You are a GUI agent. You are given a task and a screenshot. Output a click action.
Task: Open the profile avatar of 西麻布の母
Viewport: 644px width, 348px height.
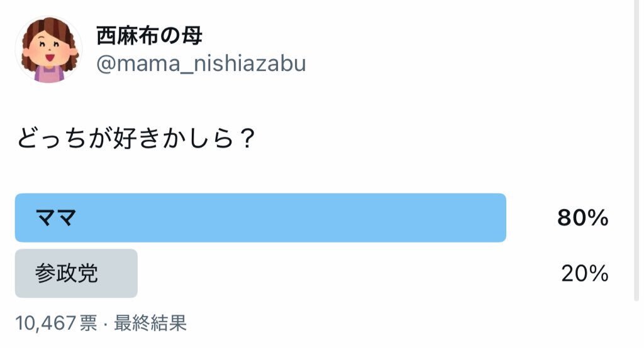(48, 50)
